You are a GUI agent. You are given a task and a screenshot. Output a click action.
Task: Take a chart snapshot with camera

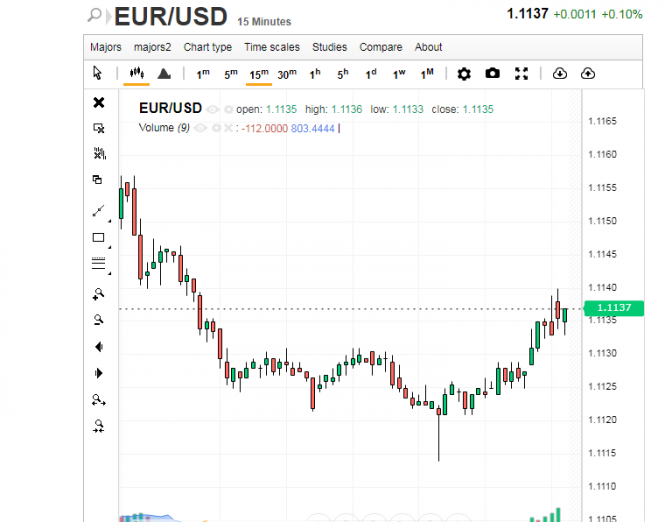(x=492, y=73)
